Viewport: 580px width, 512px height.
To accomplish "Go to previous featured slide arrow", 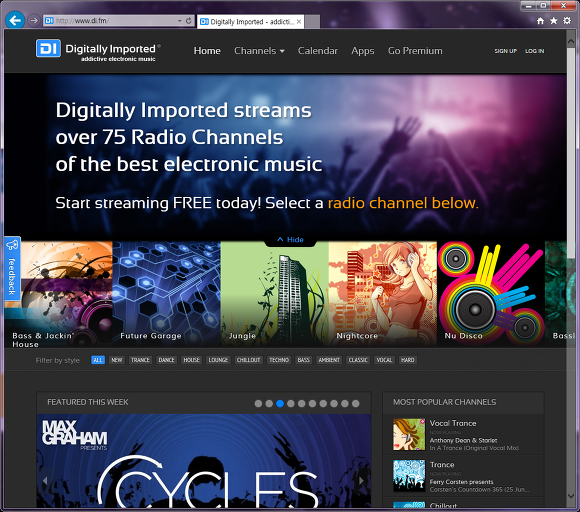I will 45,481.
